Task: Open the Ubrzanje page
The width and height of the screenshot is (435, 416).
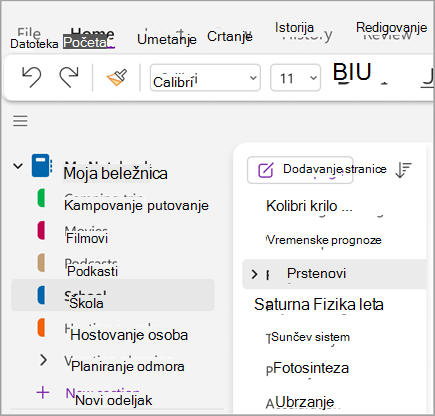Action: point(305,402)
